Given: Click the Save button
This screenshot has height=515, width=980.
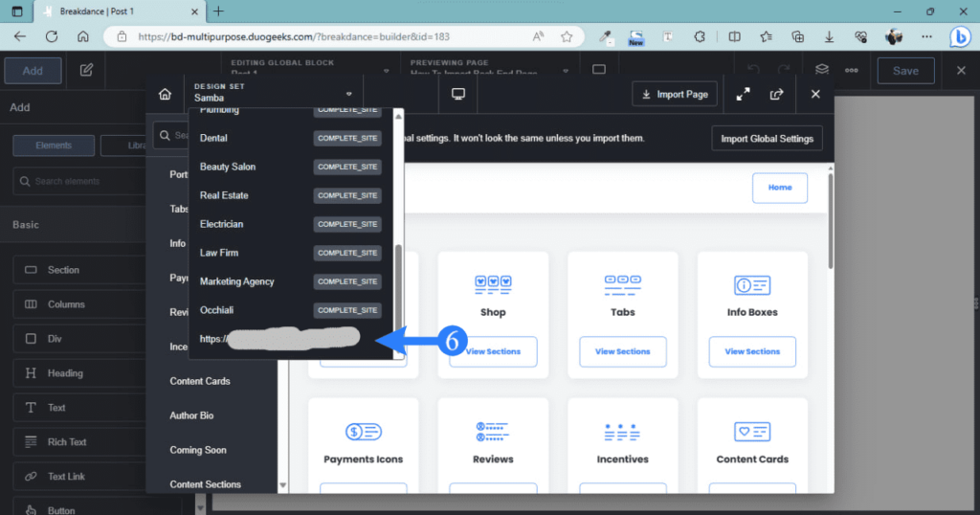Looking at the screenshot, I should pos(905,71).
